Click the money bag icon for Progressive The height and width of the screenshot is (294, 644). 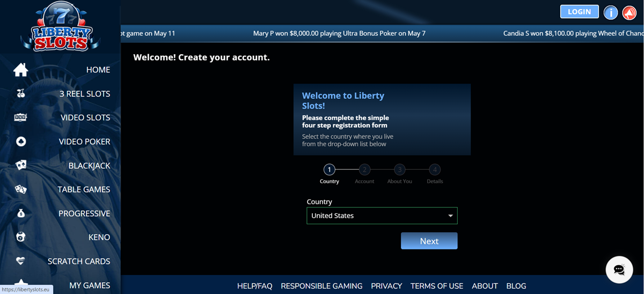click(x=20, y=213)
